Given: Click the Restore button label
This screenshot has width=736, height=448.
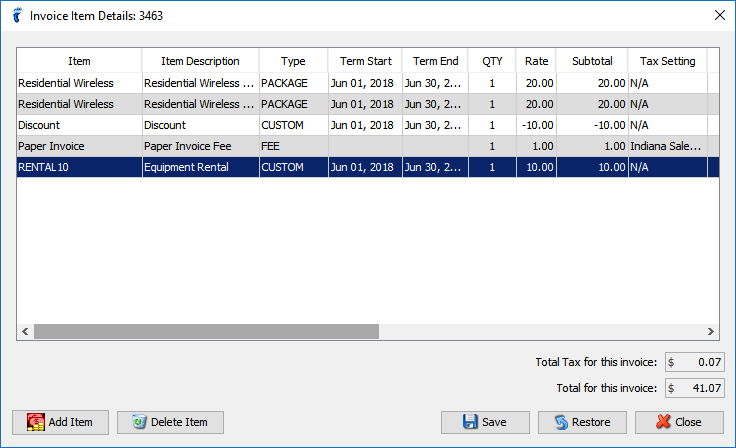Looking at the screenshot, I should [x=591, y=422].
